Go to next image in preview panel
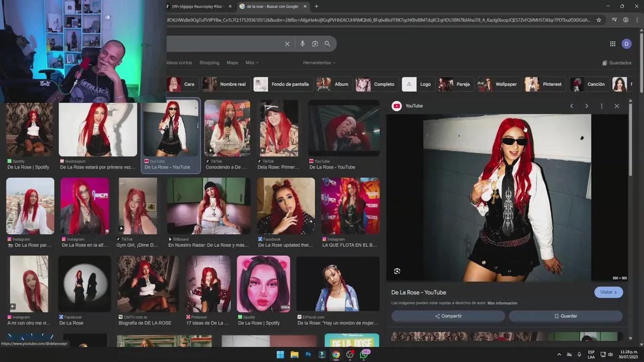Image resolution: width=644 pixels, height=362 pixels. click(587, 106)
